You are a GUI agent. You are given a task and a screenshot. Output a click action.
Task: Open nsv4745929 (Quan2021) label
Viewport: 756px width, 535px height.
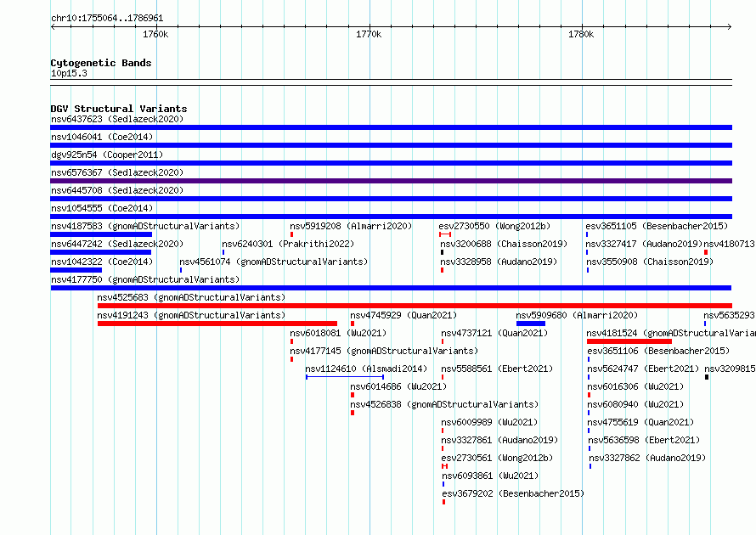coord(403,315)
